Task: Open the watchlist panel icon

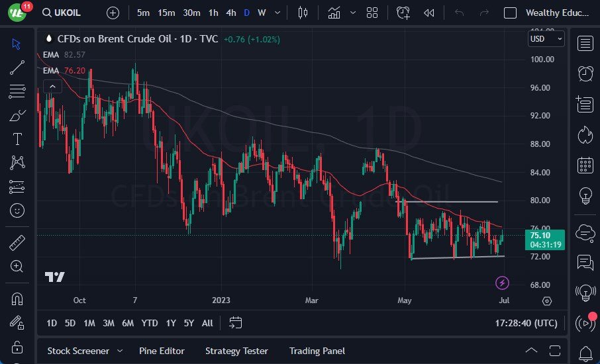Action: tap(585, 44)
